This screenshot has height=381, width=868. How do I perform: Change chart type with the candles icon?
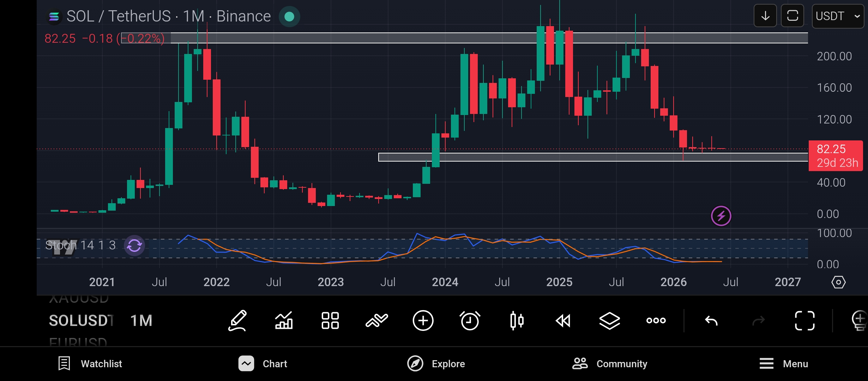point(517,321)
